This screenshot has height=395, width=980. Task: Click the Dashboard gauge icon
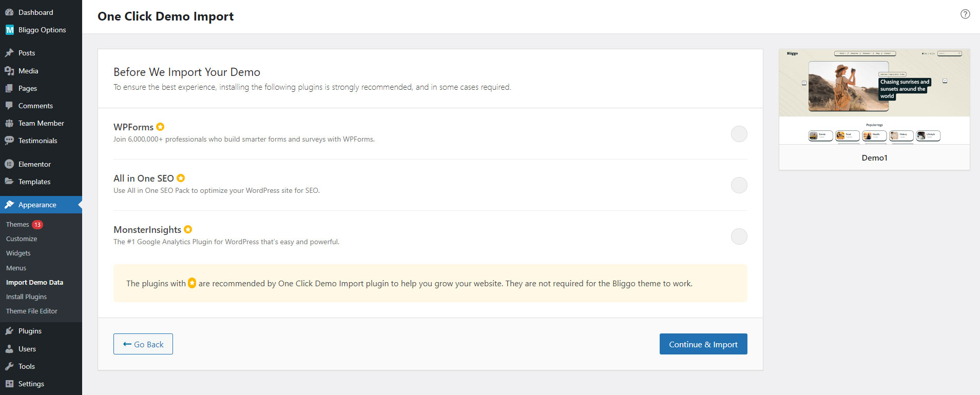pos(9,12)
